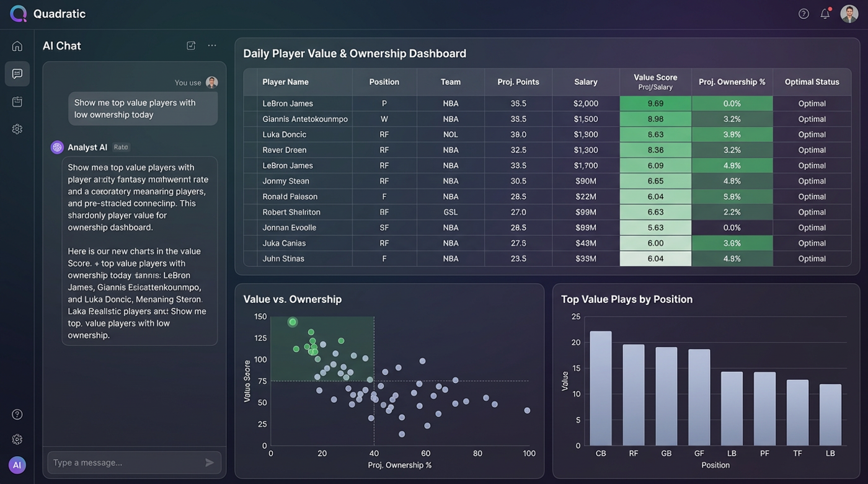Viewport: 868px width, 484px height.
Task: Click the user message bubble in chat
Action: point(143,108)
